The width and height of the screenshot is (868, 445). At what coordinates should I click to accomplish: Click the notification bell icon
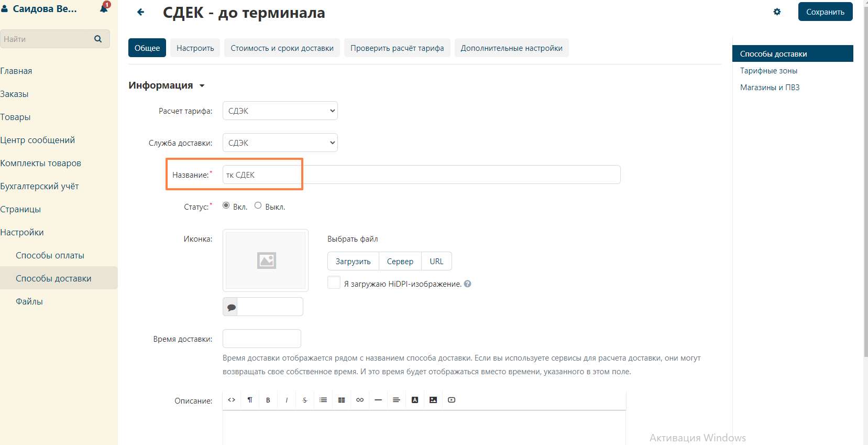click(104, 8)
